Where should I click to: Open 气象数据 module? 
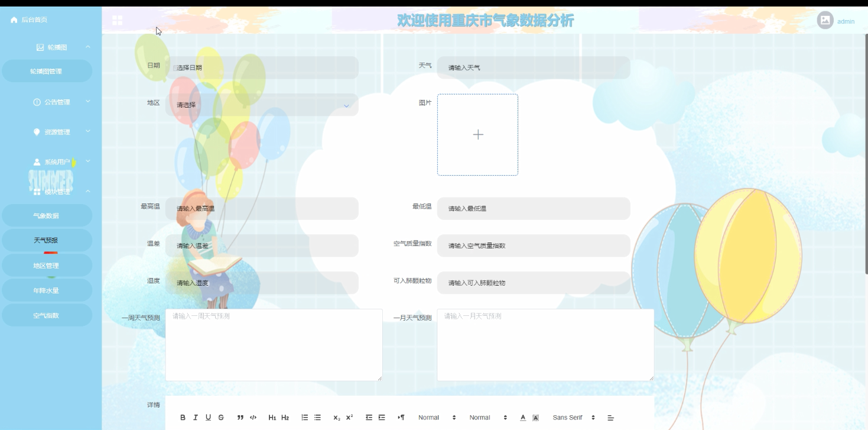pyautogui.click(x=47, y=216)
